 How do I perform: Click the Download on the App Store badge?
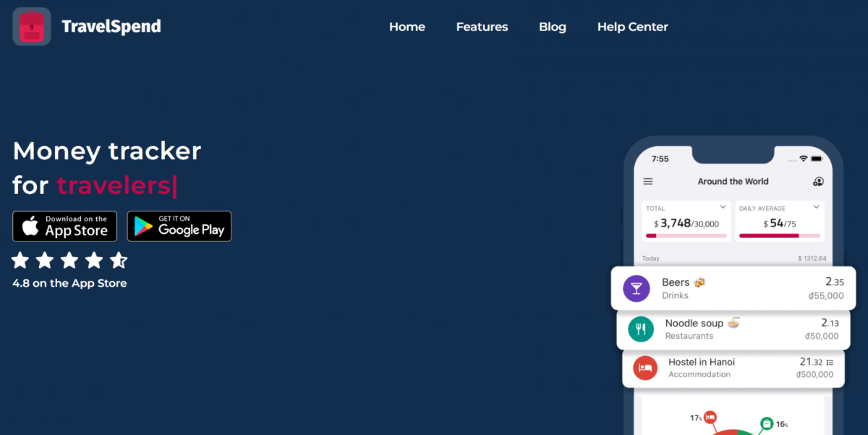pos(64,226)
